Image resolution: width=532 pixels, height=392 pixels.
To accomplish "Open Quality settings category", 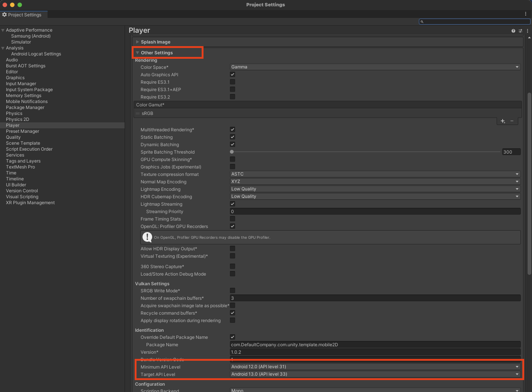I will [13, 137].
